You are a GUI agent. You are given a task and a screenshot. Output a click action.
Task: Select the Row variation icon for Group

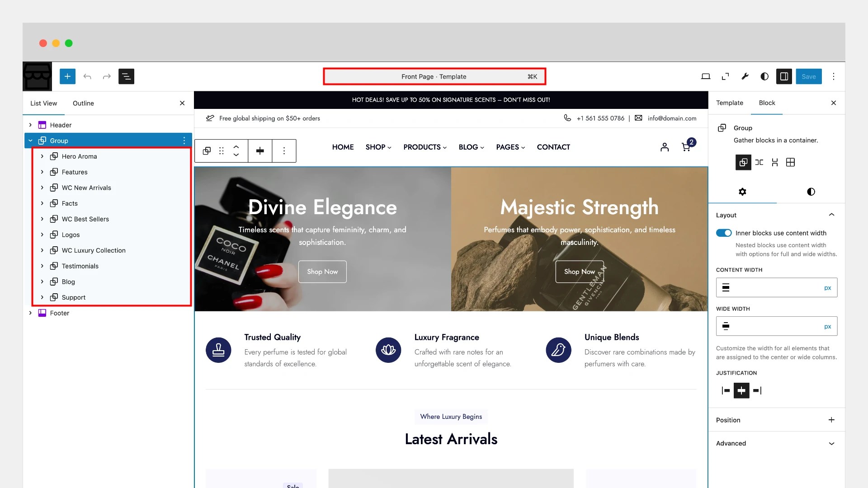pyautogui.click(x=759, y=162)
